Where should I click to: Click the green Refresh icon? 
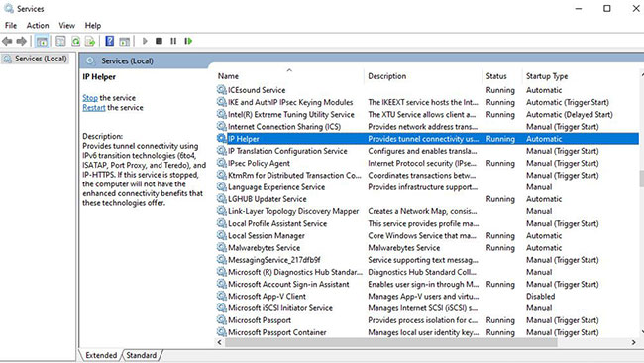click(75, 41)
